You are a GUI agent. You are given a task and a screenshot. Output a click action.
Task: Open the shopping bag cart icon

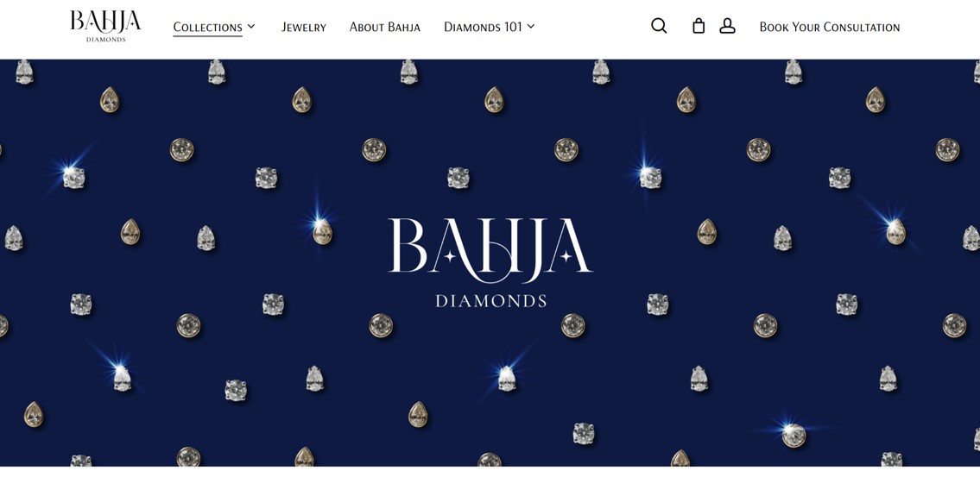click(699, 26)
